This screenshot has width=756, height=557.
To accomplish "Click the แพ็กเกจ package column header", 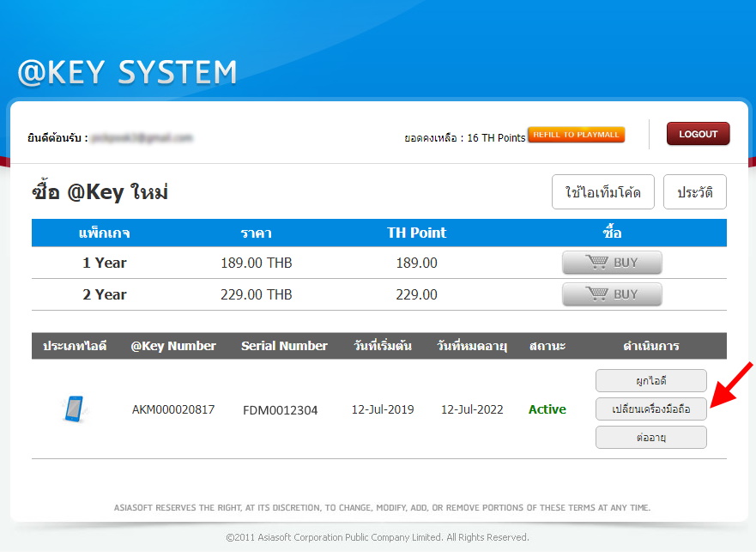I will tap(105, 233).
